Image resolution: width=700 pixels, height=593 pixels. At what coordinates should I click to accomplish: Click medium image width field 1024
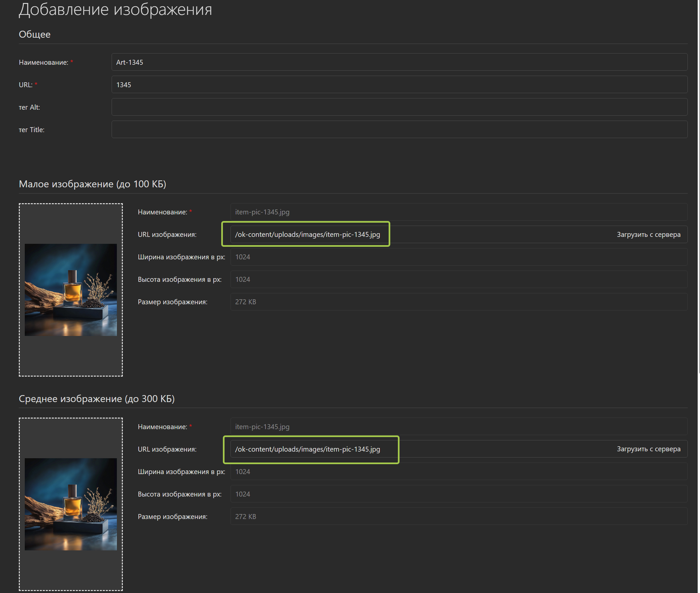pos(458,472)
